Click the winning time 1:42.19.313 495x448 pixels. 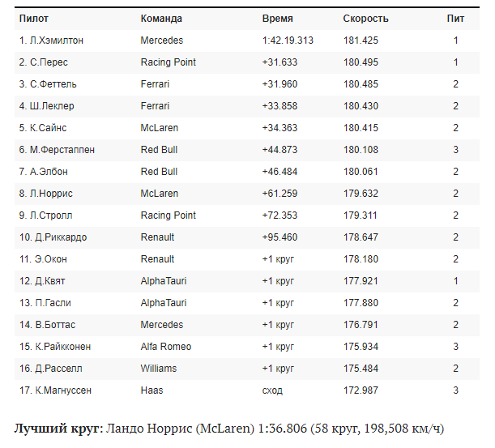pos(288,41)
